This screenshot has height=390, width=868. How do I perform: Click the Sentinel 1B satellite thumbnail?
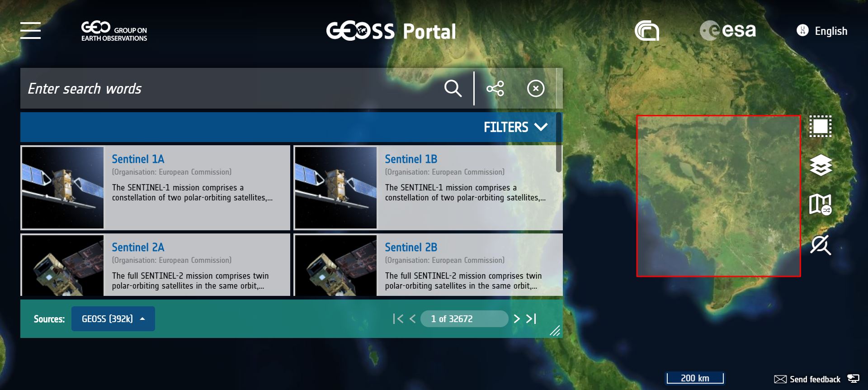point(335,187)
